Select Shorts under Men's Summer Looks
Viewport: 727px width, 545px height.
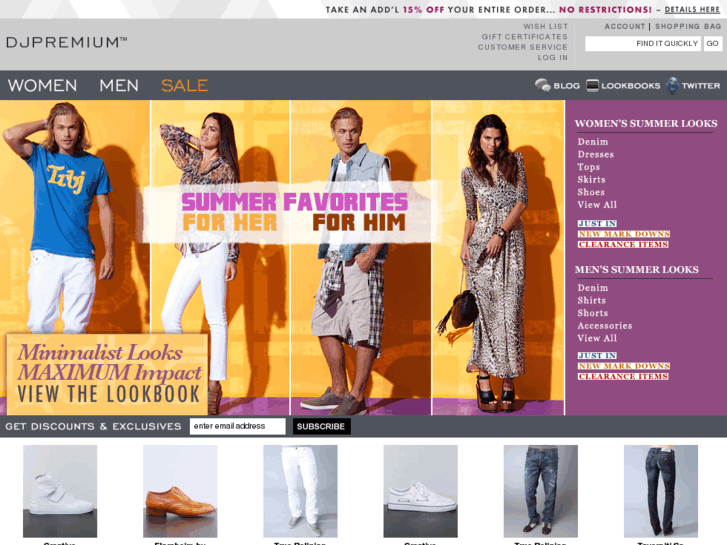(593, 313)
